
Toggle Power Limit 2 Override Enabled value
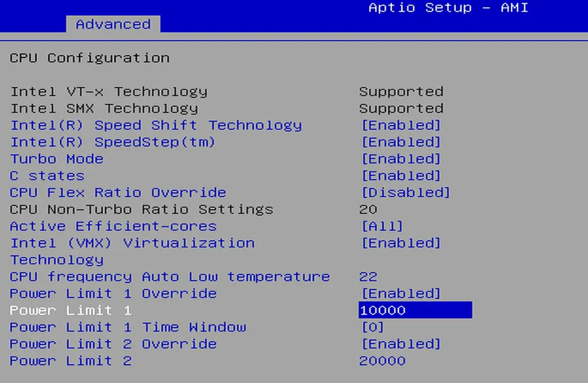pyautogui.click(x=400, y=344)
